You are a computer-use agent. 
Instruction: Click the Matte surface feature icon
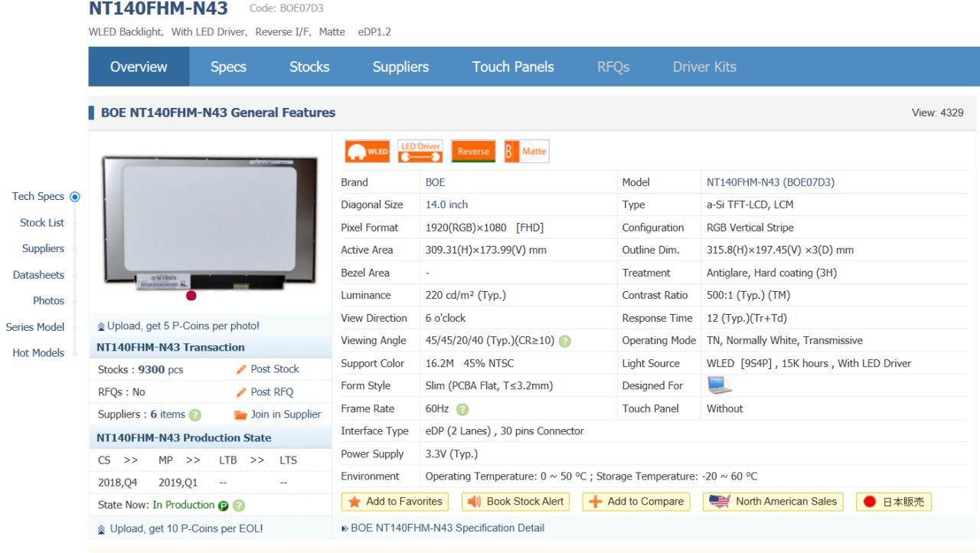click(x=526, y=151)
